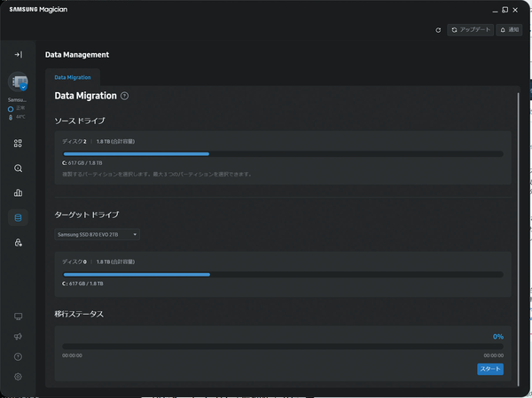Open the help question mark in sidebar
The width and height of the screenshot is (532, 398).
pyautogui.click(x=18, y=356)
